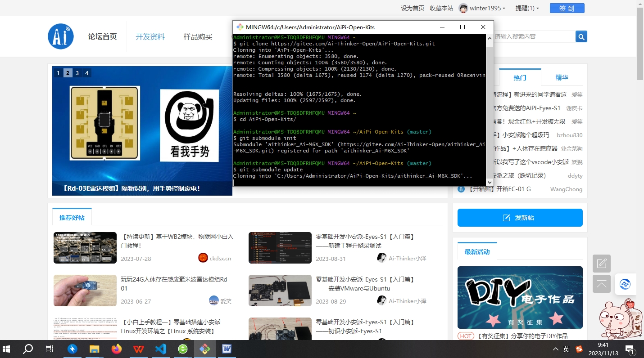Open green browser icon on taskbar
This screenshot has width=644, height=358.
(182, 349)
